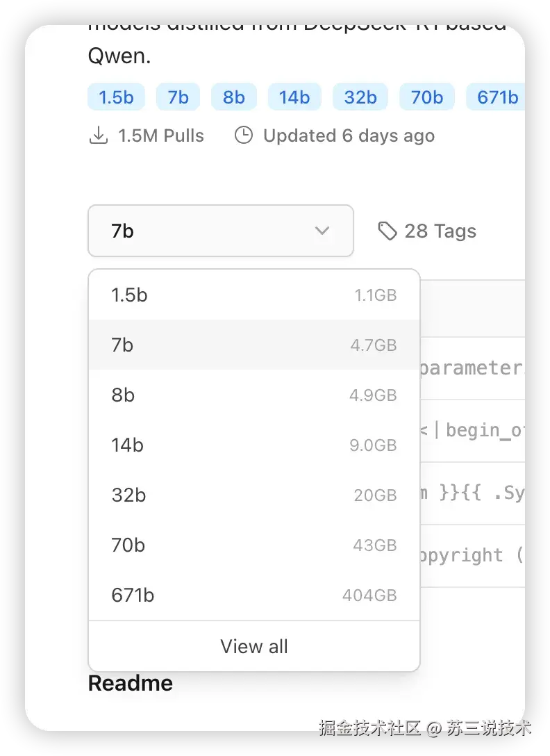
Task: Select the 671b blue tag chip
Action: 496,97
